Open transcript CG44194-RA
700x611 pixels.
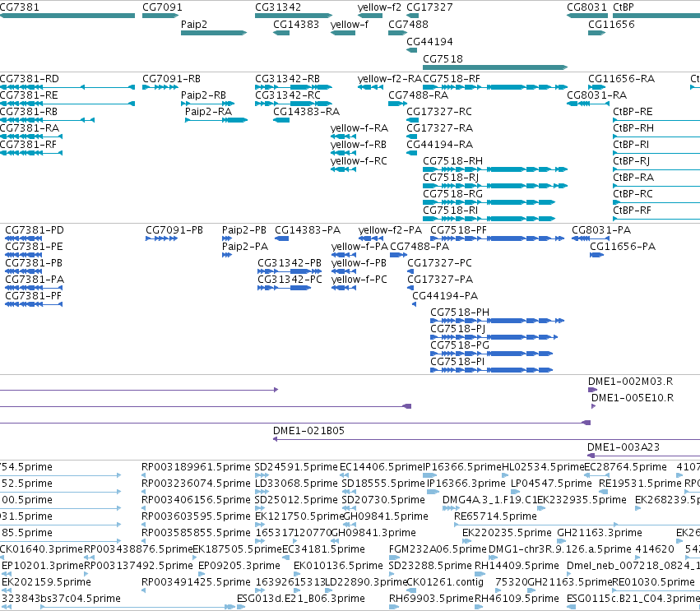439,145
